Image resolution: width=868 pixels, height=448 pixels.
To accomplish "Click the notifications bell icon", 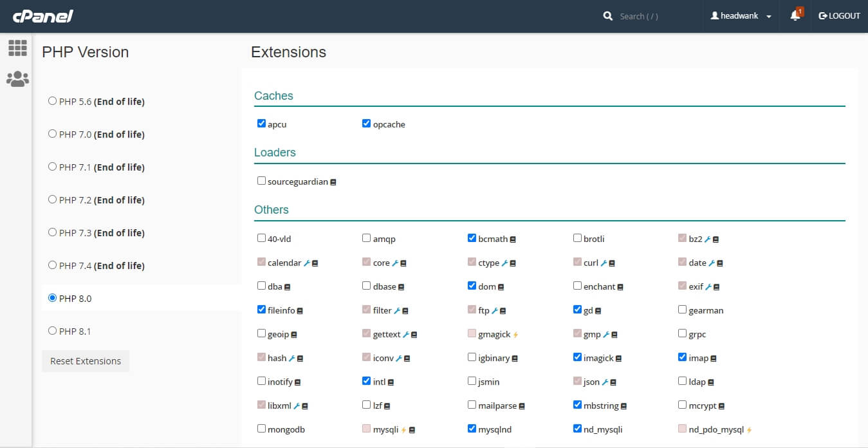I will [x=795, y=16].
